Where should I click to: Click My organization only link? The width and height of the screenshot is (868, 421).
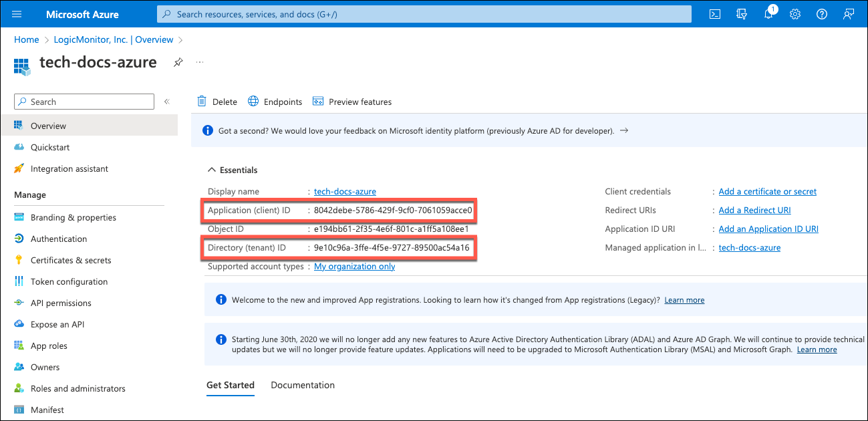[354, 266]
